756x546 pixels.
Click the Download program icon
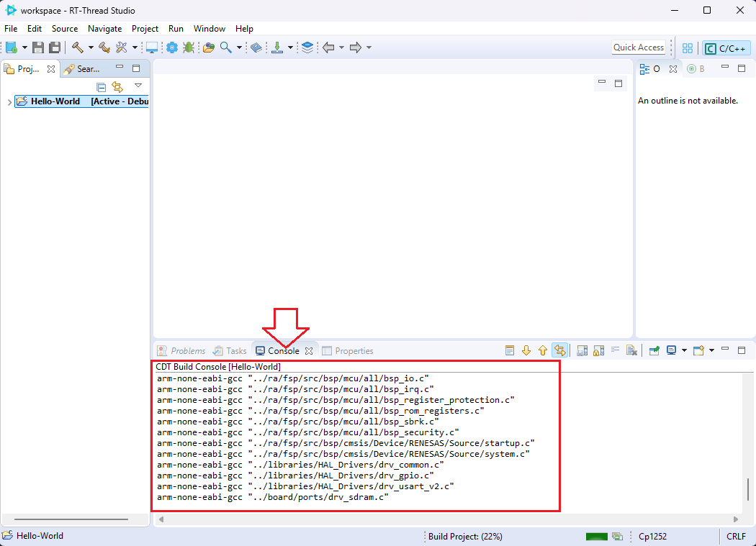tap(277, 47)
